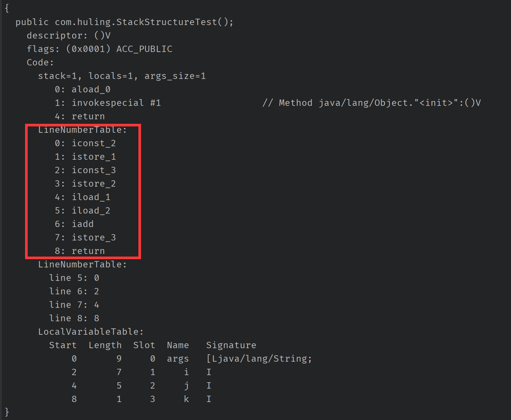Image resolution: width=511 pixels, height=420 pixels.
Task: Click the line 7: 4 entry
Action: pos(74,305)
